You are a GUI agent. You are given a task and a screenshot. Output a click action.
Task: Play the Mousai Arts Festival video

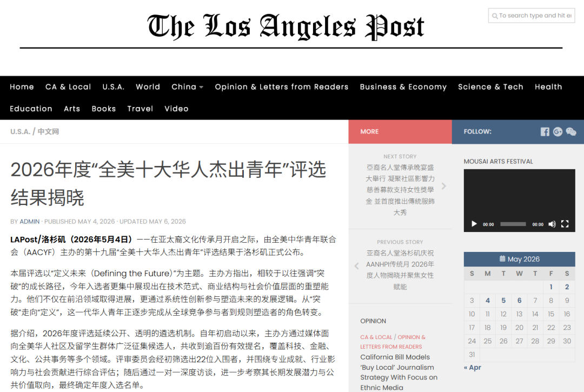tap(474, 224)
